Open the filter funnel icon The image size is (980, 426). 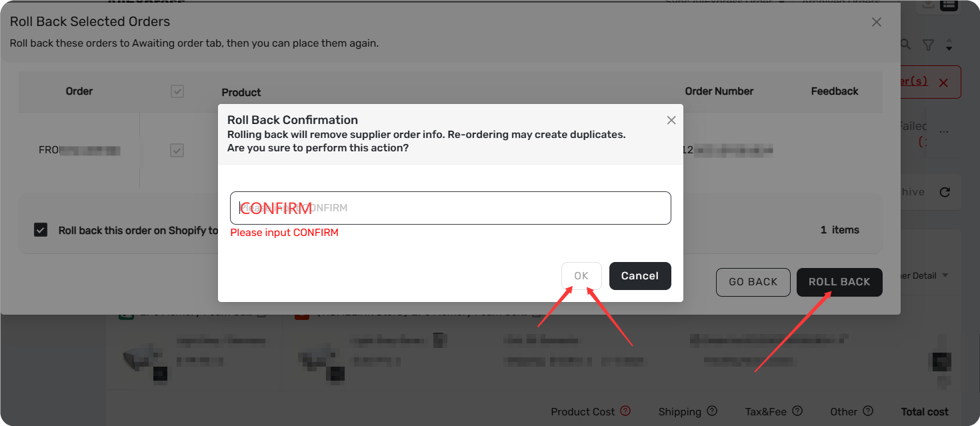click(928, 45)
